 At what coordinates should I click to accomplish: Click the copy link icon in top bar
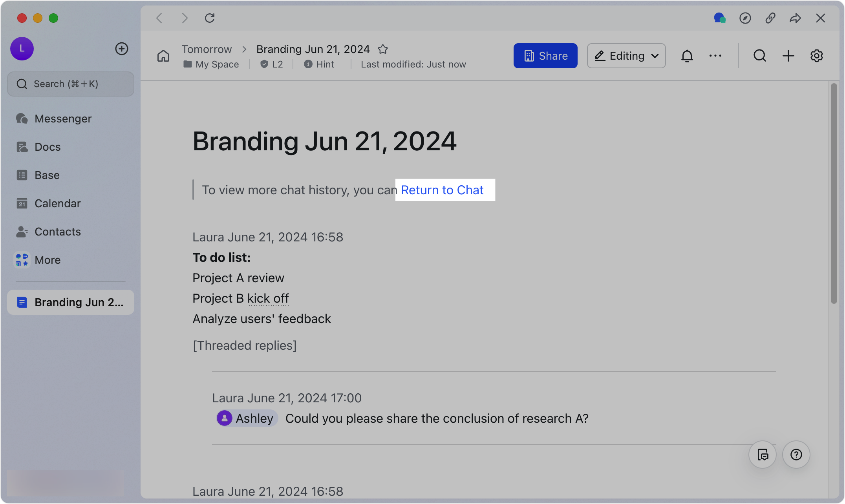770,18
